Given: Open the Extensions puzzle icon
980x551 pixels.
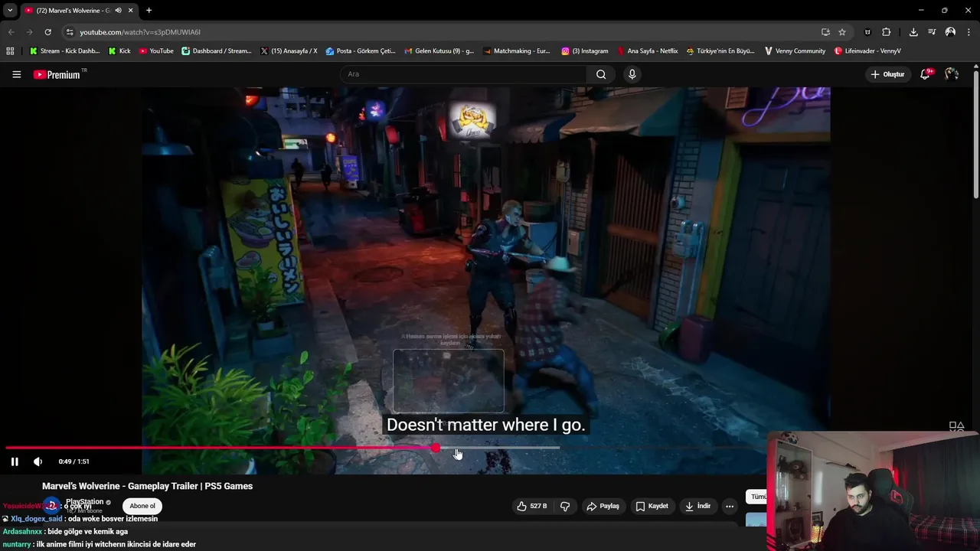Looking at the screenshot, I should pyautogui.click(x=886, y=32).
